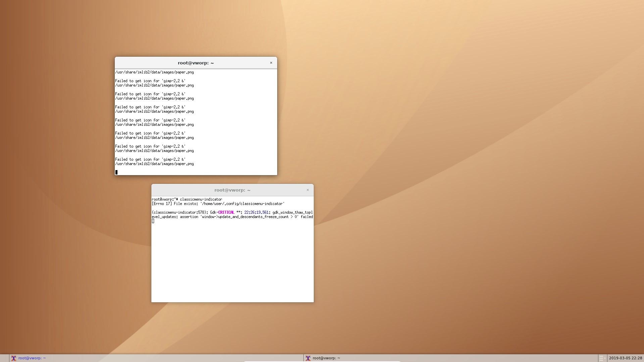Click the first paper.png path line in the top terminal
Screen dimensions: 644x362
coord(154,72)
